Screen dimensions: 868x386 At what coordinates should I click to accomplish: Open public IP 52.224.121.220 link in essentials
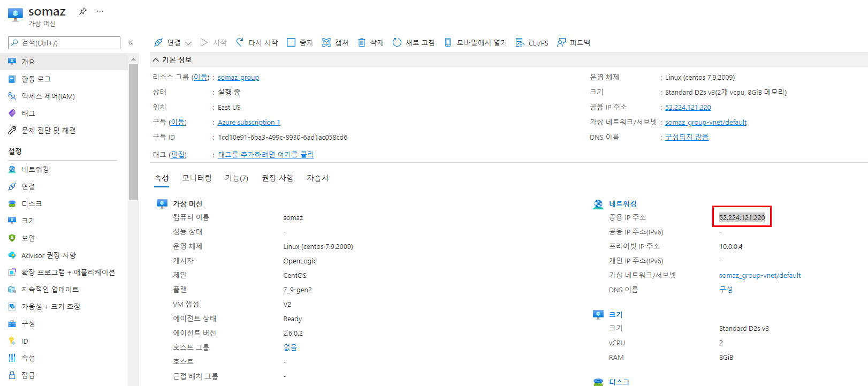tap(688, 107)
